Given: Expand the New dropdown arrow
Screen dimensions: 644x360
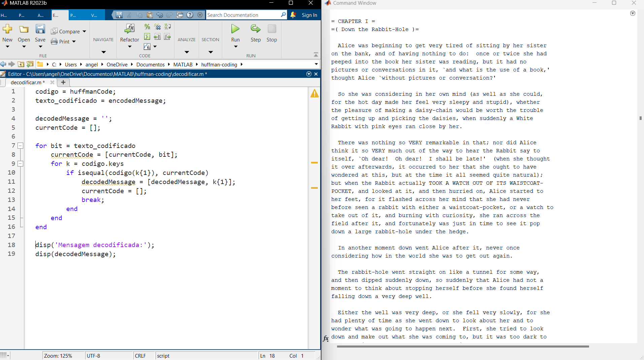Looking at the screenshot, I should (7, 47).
